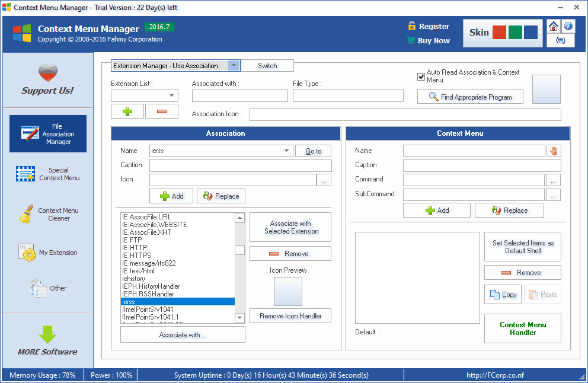588x383 pixels.
Task: Open the Extension List dropdown
Action: [x=171, y=95]
